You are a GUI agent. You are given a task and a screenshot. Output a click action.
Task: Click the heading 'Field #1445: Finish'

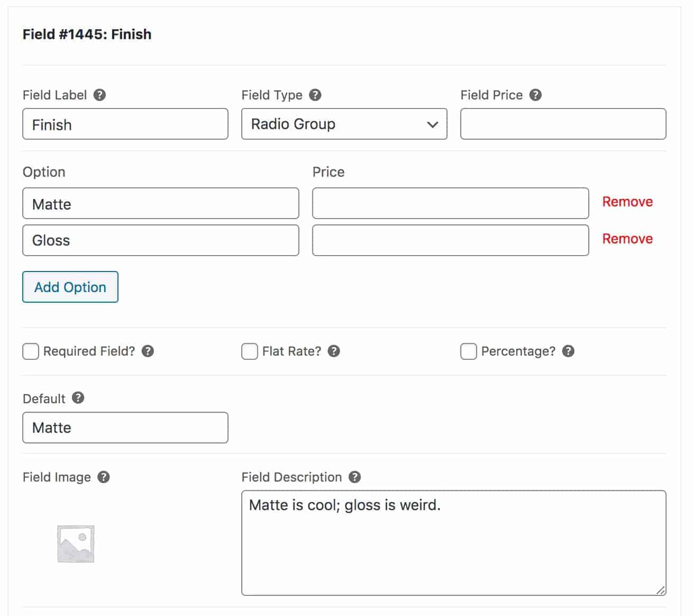pos(87,34)
